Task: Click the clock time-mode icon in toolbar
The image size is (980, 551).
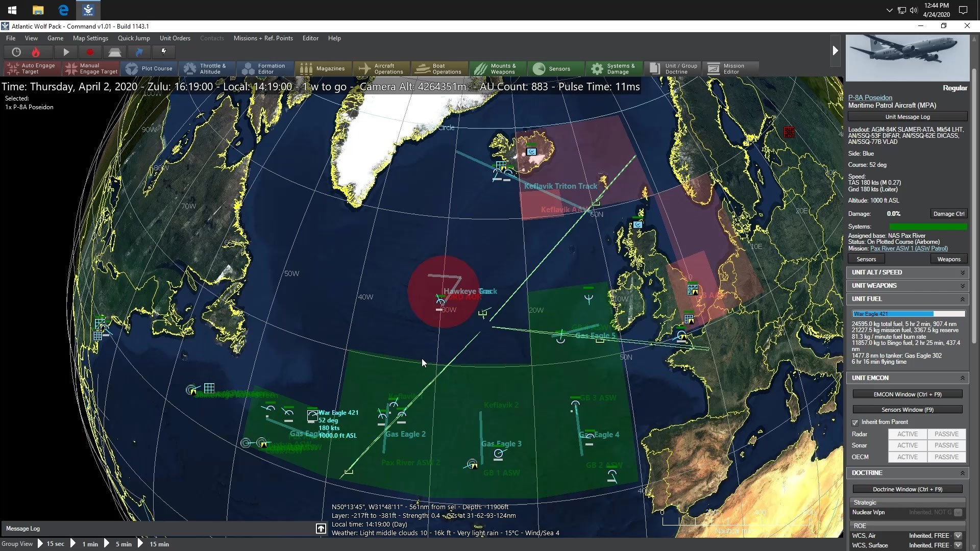Action: [x=16, y=52]
